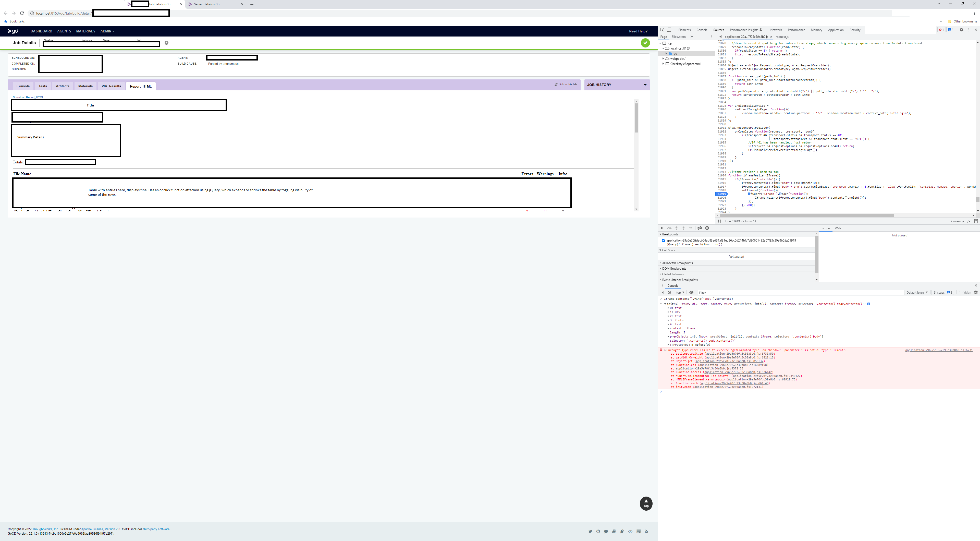This screenshot has width=980, height=541.
Task: Click the GoCD Twitter icon in the footer
Action: (590, 531)
